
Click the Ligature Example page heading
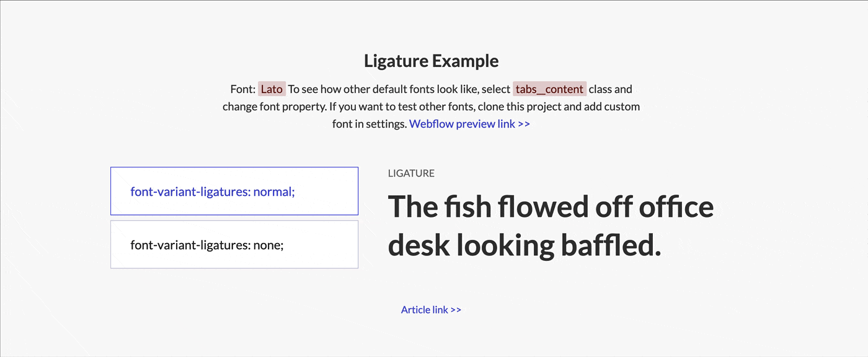(431, 61)
